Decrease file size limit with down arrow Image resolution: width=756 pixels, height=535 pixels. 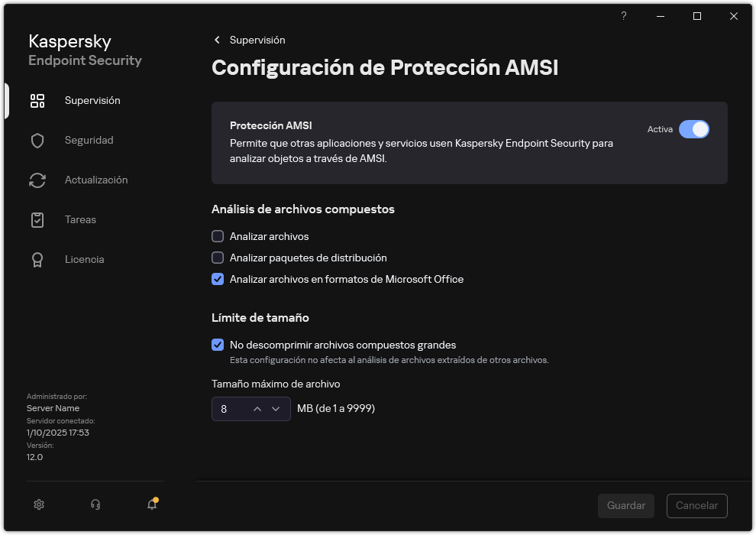[276, 409]
